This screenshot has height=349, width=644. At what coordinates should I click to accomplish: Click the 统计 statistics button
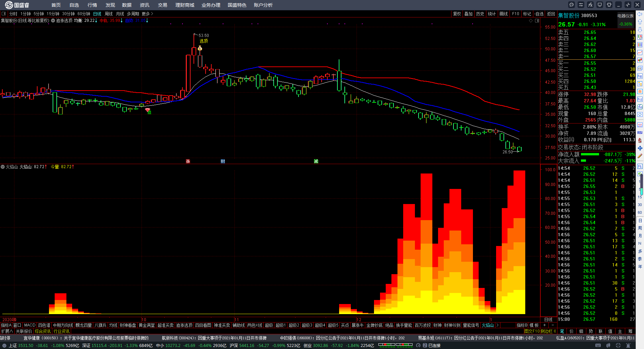492,14
